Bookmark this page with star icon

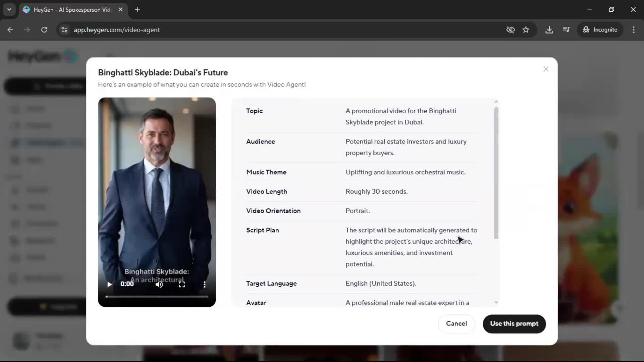click(x=526, y=29)
